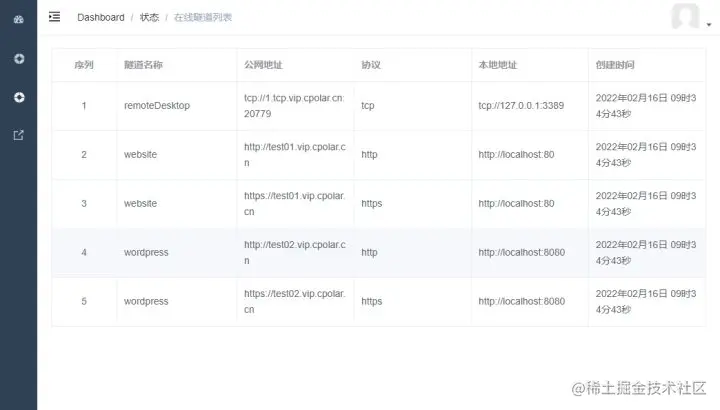Screen dimensions: 720x410
Task: Click the 公网地址 column header
Action: pos(263,65)
